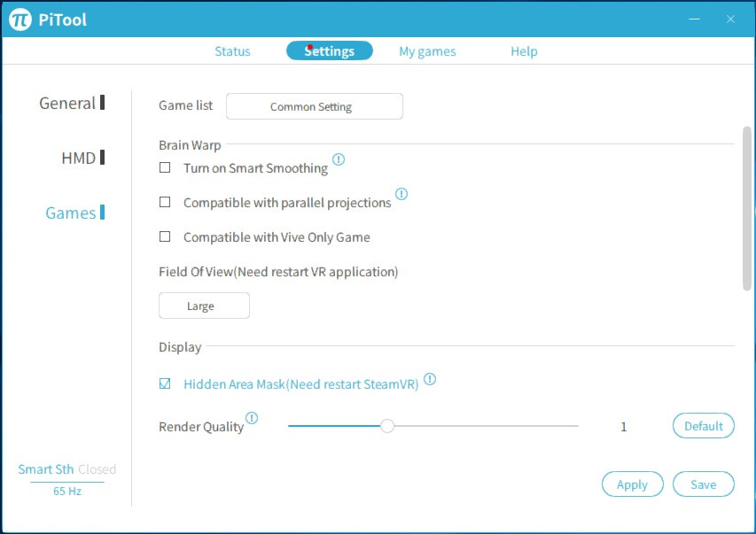
Task: Enable Turn on Smart Smoothing checkbox
Action: point(165,167)
